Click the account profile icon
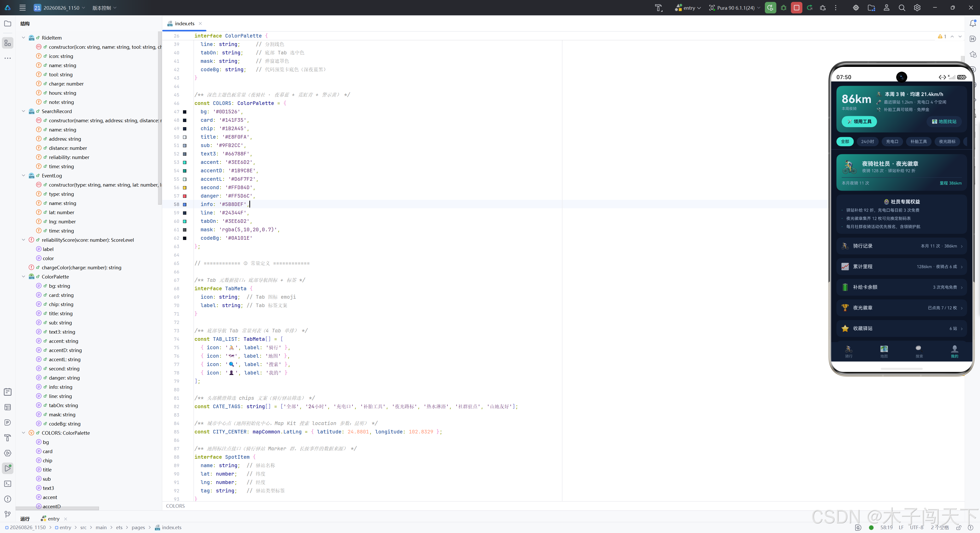 click(886, 8)
